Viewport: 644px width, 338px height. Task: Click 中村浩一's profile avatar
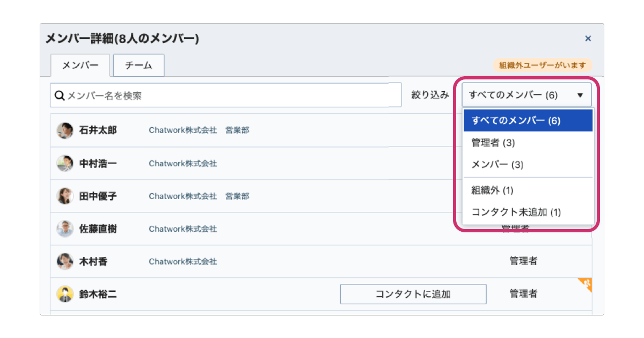tap(65, 164)
